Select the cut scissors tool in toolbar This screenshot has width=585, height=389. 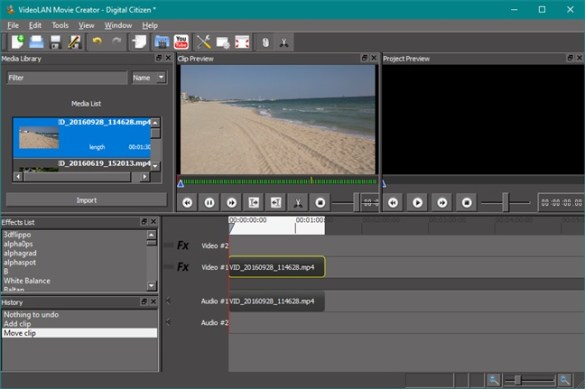tap(284, 43)
